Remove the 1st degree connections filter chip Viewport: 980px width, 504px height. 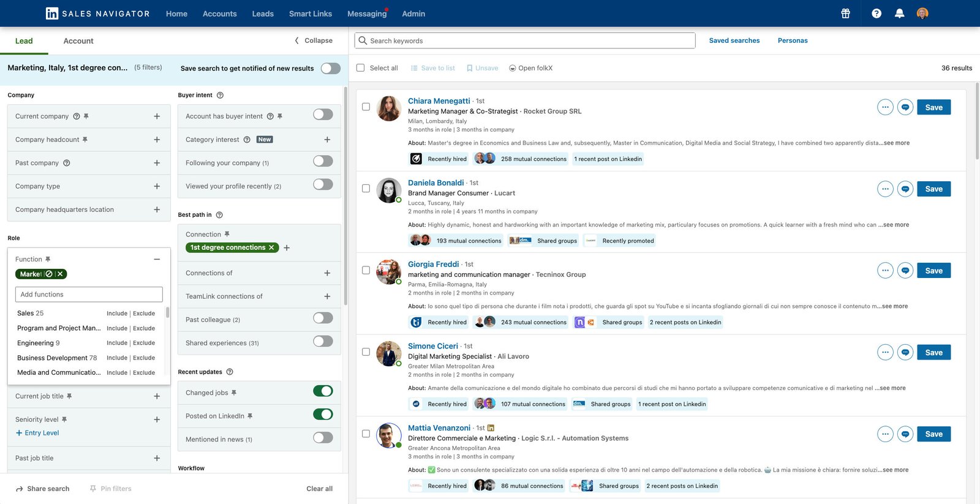271,247
